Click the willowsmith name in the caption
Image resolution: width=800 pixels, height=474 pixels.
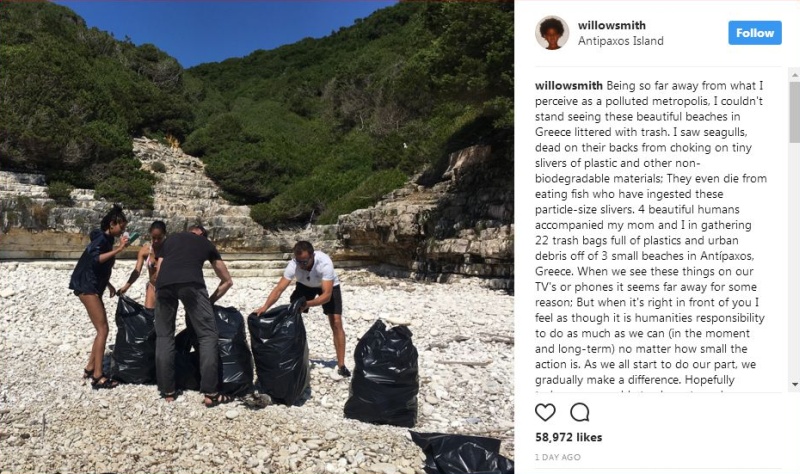coord(568,85)
